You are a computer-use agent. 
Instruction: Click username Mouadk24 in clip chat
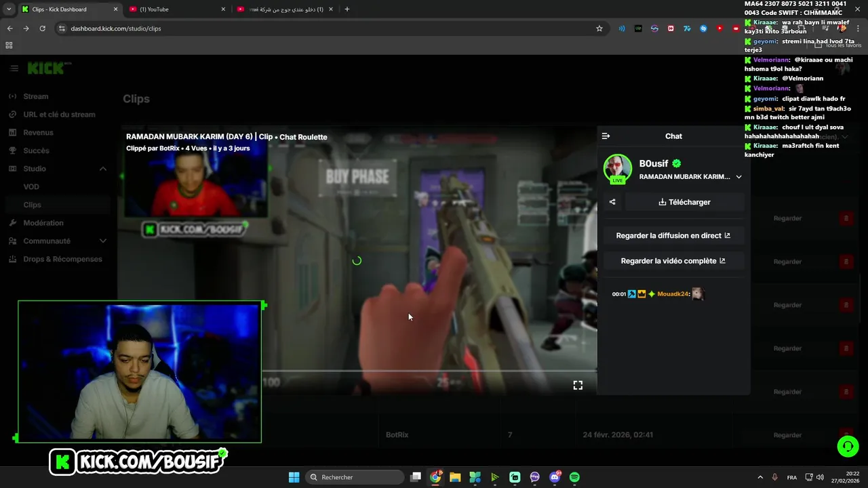(x=673, y=294)
